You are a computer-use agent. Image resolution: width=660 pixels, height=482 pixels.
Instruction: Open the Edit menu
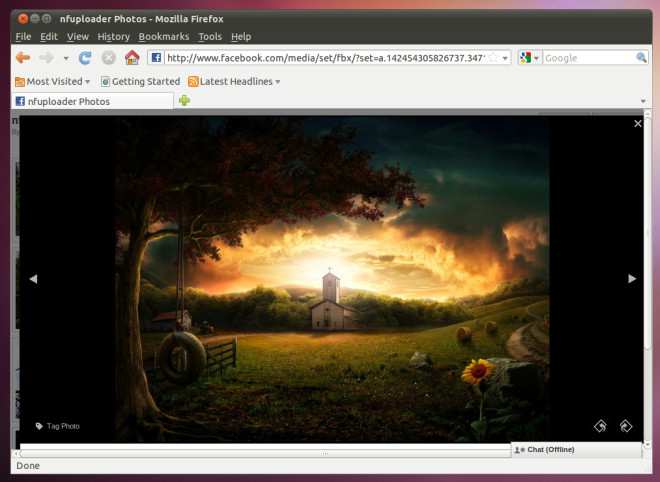49,37
